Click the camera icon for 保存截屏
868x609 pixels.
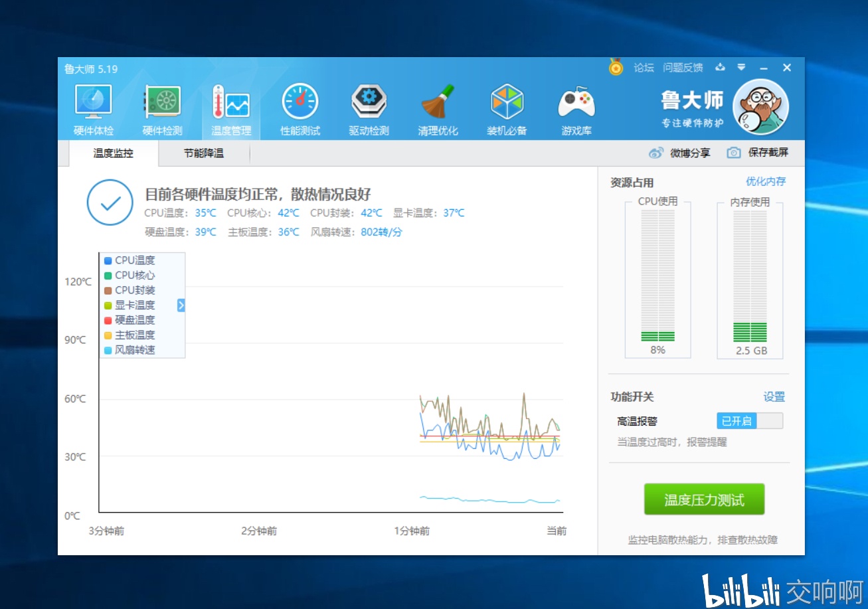click(733, 153)
